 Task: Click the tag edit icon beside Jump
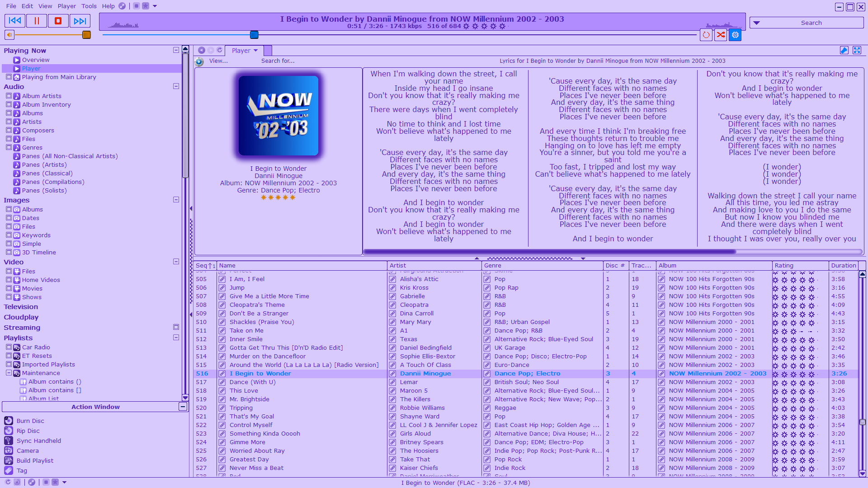click(222, 288)
